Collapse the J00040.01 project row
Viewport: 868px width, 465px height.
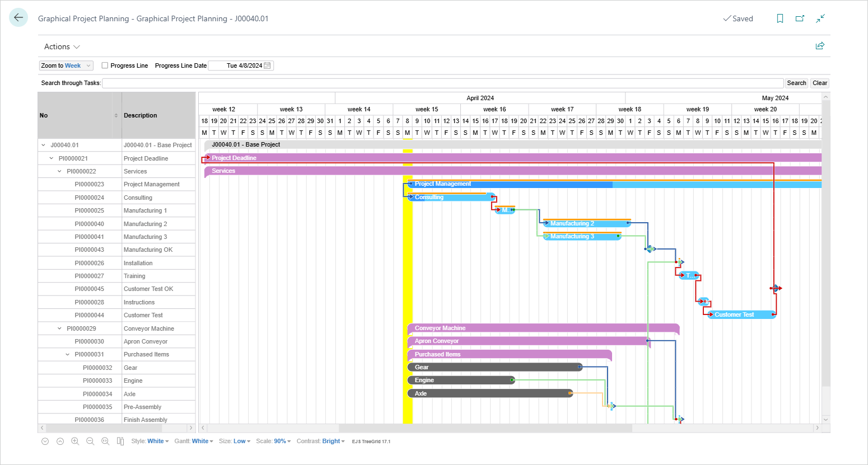[x=44, y=144]
